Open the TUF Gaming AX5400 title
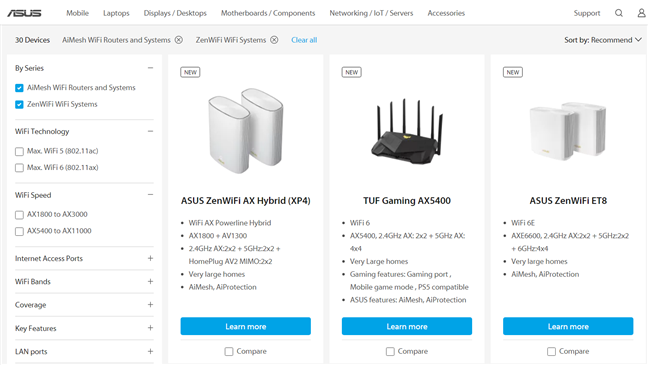 coord(407,201)
